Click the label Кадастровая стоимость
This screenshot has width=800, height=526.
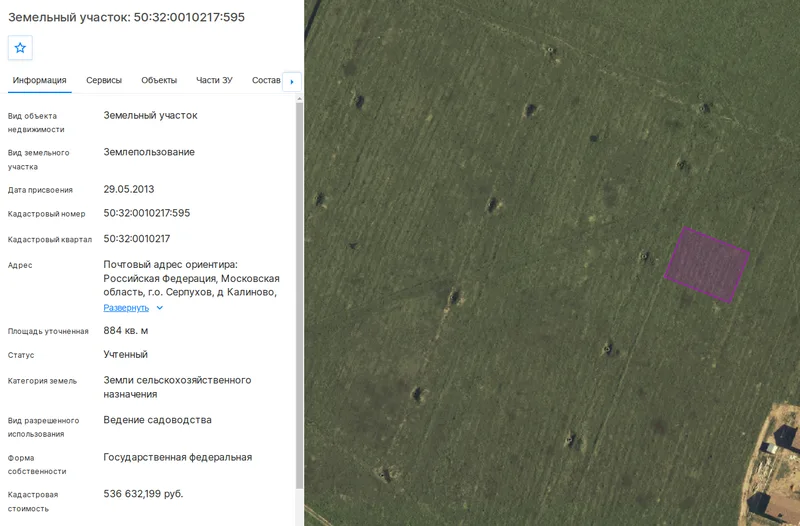tap(33, 502)
